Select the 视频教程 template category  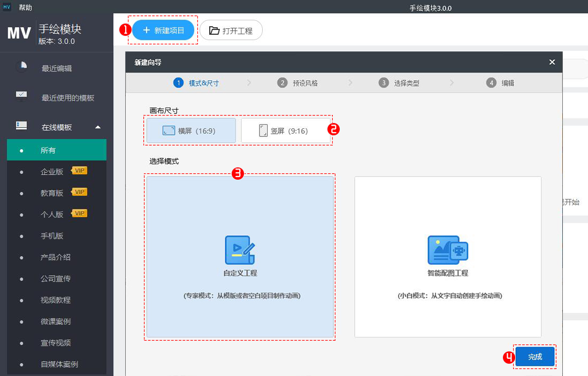pos(56,300)
